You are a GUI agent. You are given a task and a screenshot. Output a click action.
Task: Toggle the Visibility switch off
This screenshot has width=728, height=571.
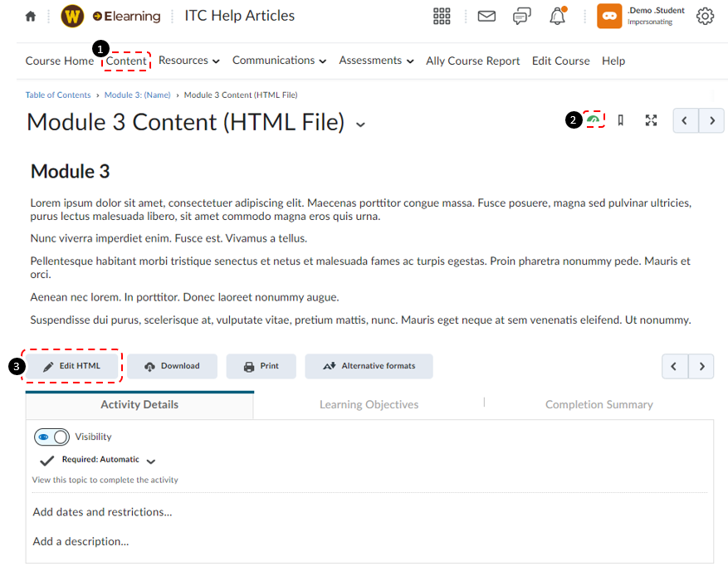point(51,437)
